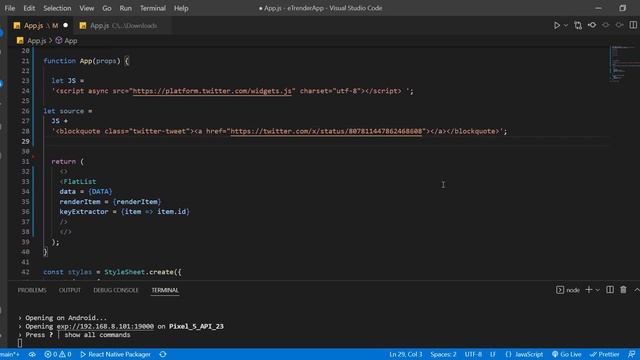Change the UTF-8 file encoding
This screenshot has width=640, height=360.
(x=473, y=354)
